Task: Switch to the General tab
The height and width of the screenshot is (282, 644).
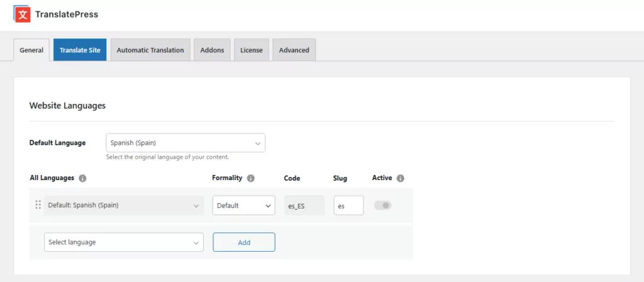Action: [31, 50]
